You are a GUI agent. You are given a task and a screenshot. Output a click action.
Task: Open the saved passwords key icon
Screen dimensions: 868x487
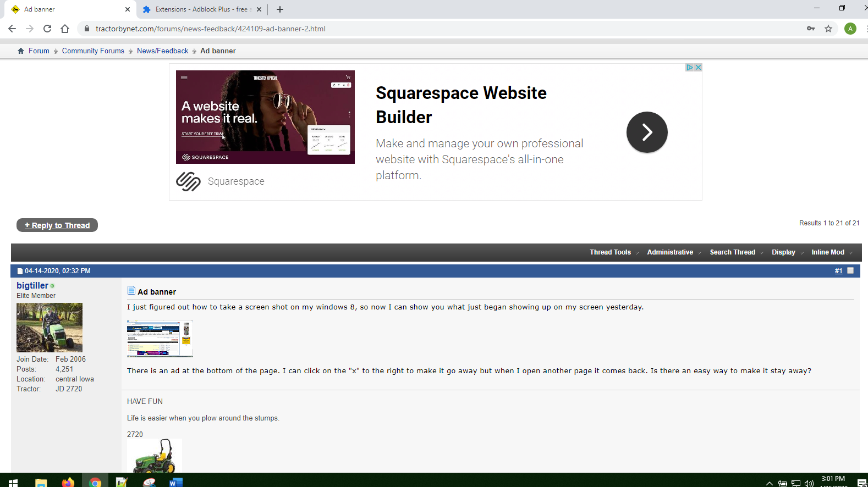tap(810, 29)
